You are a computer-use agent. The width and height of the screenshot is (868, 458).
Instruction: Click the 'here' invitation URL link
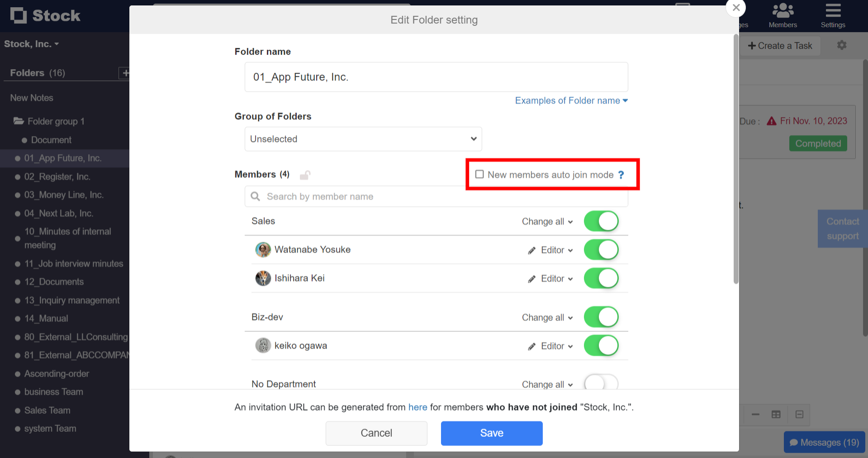click(x=417, y=407)
